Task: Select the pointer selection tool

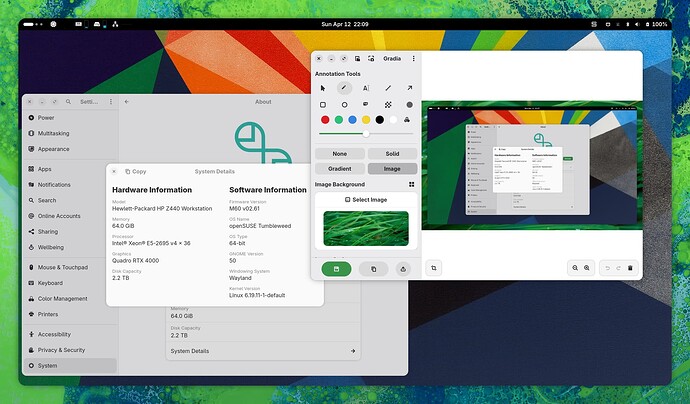Action: (323, 88)
